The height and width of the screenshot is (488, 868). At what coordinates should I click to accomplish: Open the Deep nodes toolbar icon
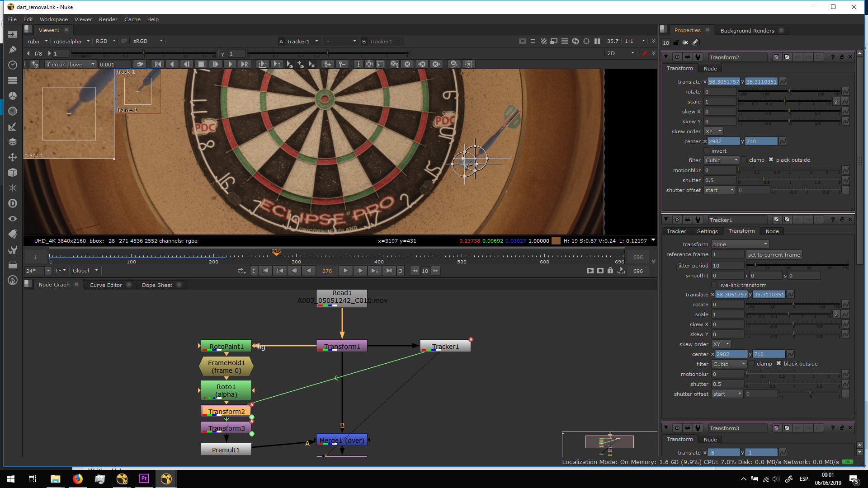13,203
